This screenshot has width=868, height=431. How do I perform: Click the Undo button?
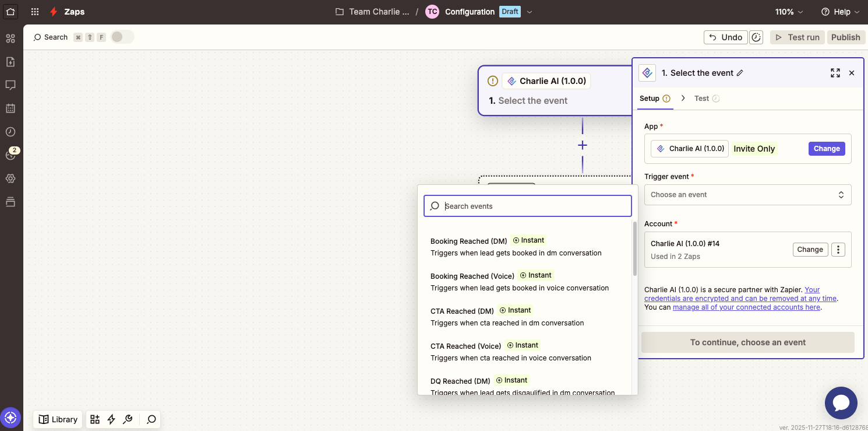tap(726, 37)
